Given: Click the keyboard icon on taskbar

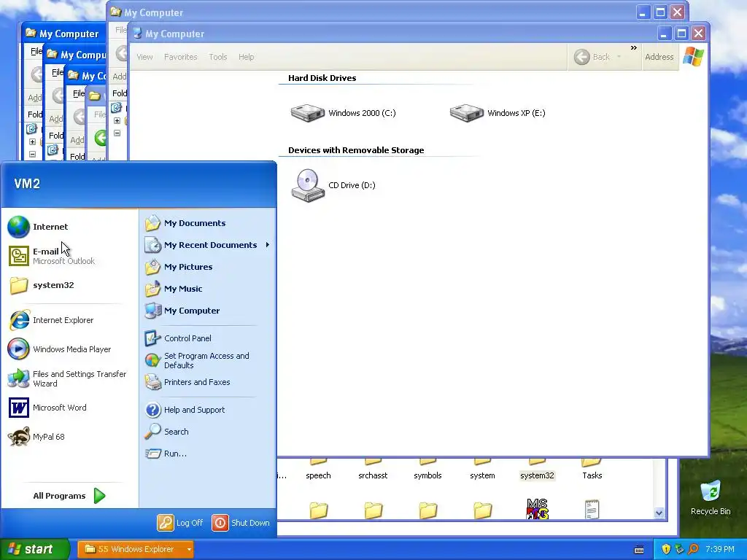Looking at the screenshot, I should pos(639,550).
